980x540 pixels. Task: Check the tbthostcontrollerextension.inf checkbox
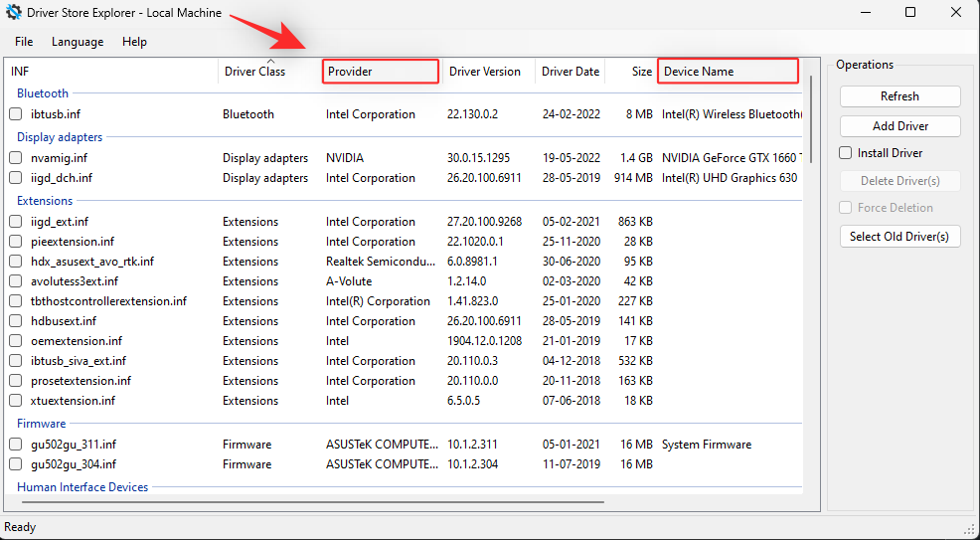16,301
